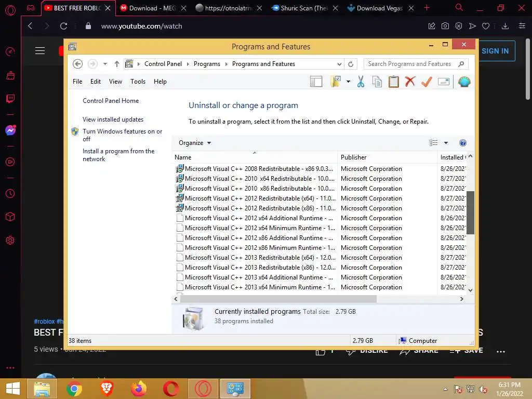Click the horizontal scrollbar thumb in program list
The height and width of the screenshot is (399, 532).
[x=278, y=299]
